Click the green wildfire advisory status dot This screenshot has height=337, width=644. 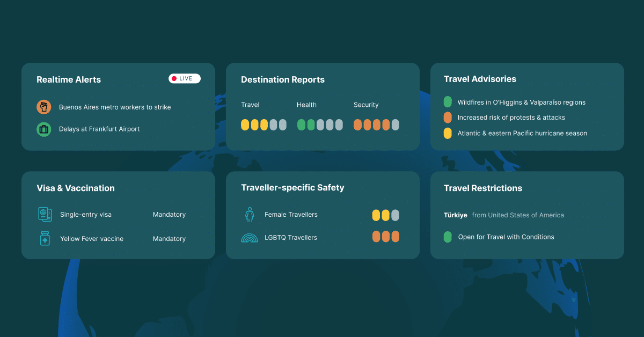click(448, 101)
